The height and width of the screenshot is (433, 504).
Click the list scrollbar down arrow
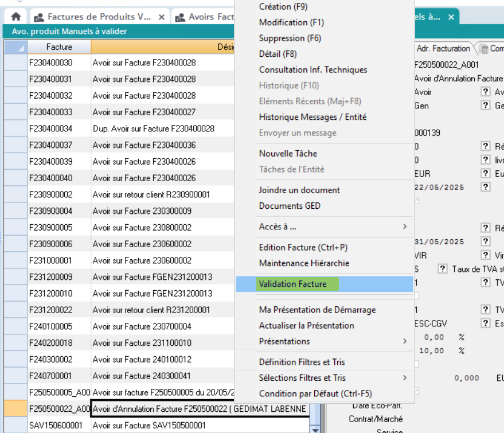315,429
